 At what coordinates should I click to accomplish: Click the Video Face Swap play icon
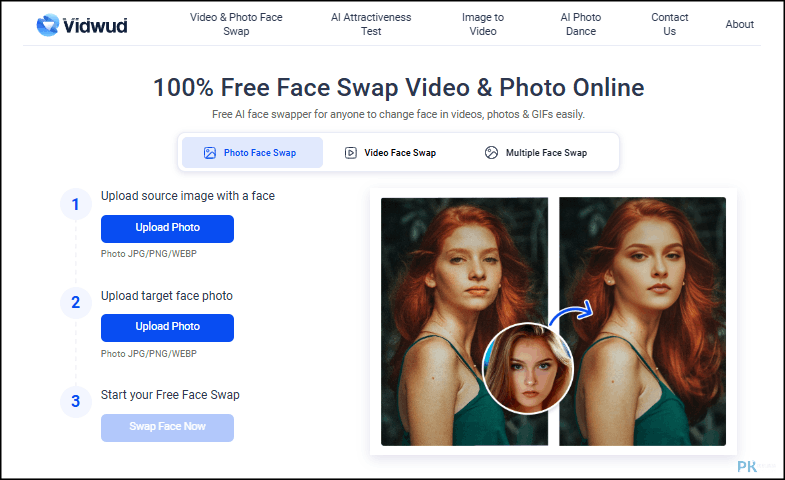350,153
